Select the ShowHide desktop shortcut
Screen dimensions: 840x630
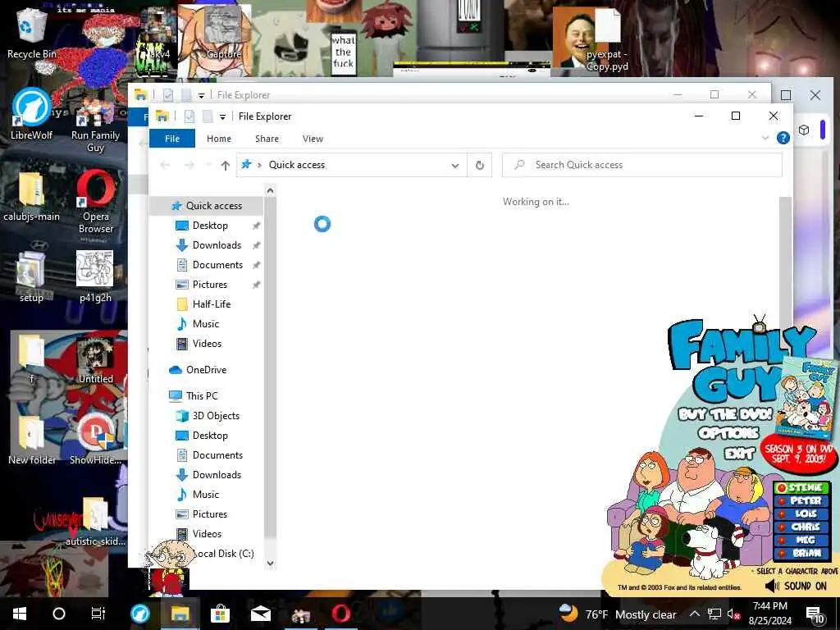tap(95, 440)
